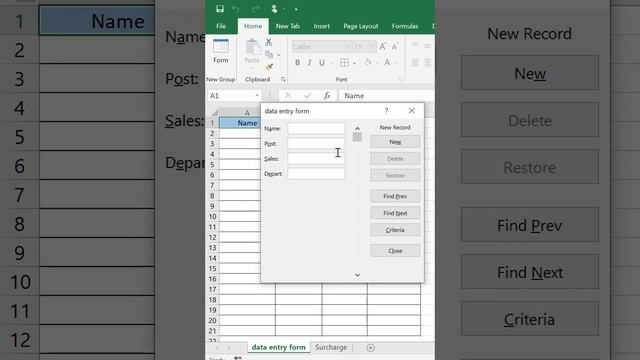Click the dialog scrollbar thumb
The image size is (640, 360).
pyautogui.click(x=357, y=137)
